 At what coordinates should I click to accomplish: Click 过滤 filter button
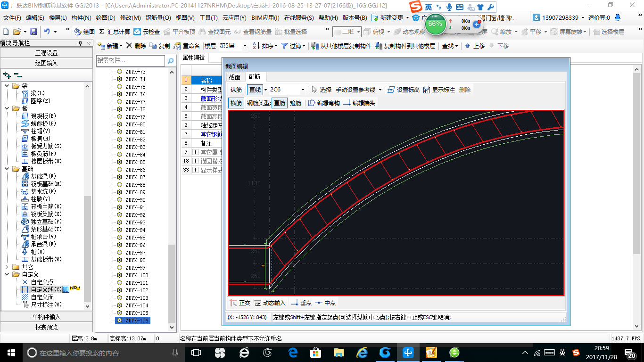[x=293, y=46]
